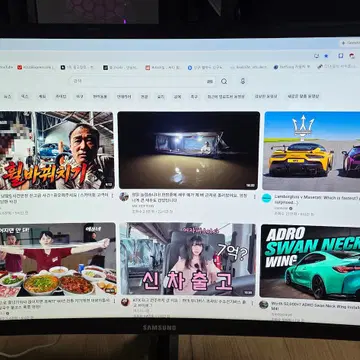Open the ADRO Swan Neck Wing video title
The image size is (360, 360).
pos(316,304)
